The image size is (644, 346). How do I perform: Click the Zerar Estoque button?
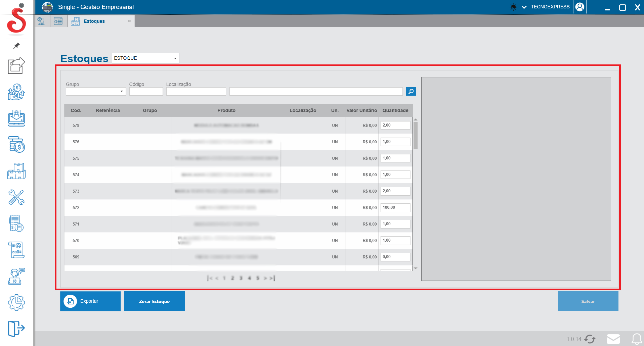coord(154,301)
